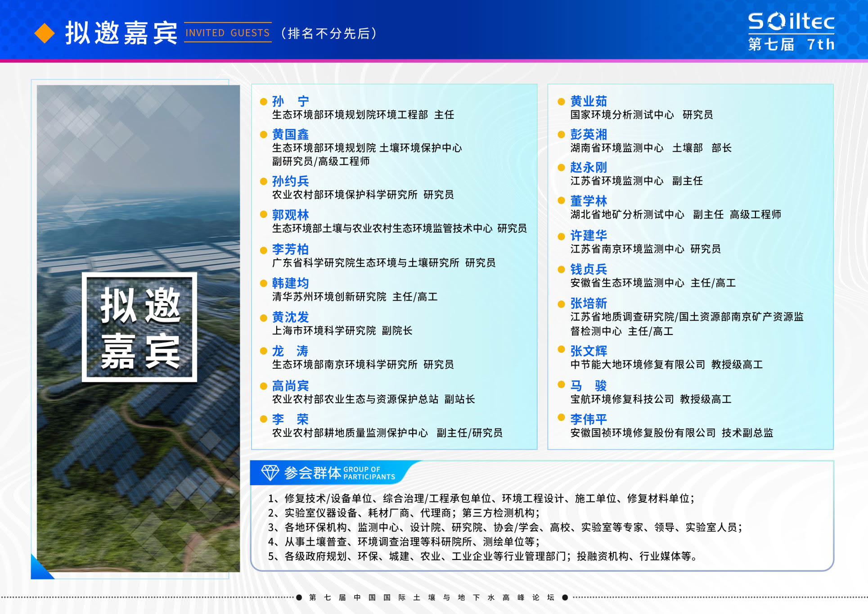Click the 排名不分先后 note in header

click(328, 33)
